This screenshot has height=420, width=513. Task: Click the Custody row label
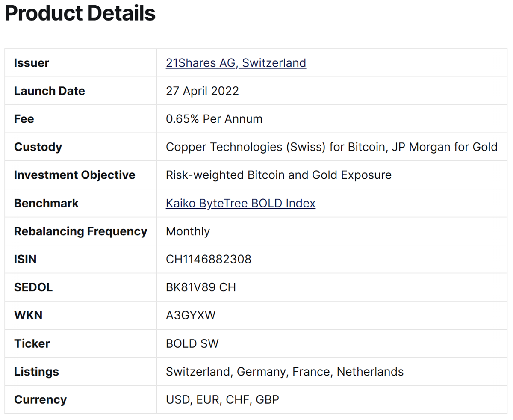[x=38, y=147]
